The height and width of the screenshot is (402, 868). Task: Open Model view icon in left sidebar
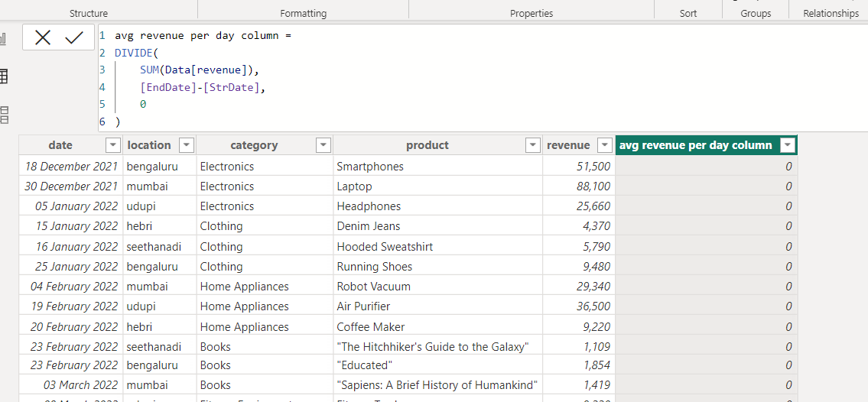(x=4, y=115)
